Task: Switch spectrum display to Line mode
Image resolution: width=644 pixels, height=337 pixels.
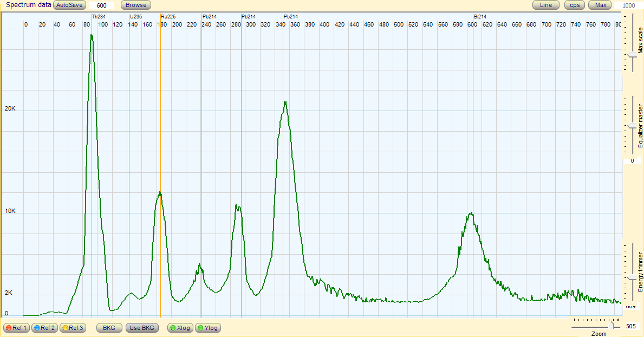Action: click(x=545, y=5)
